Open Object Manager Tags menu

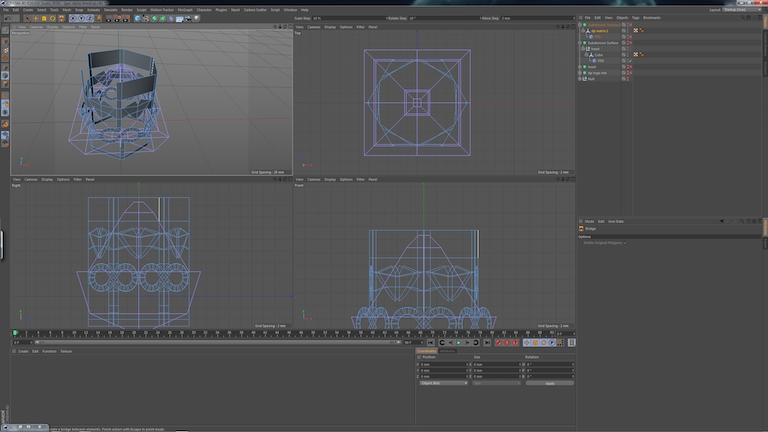(x=635, y=18)
